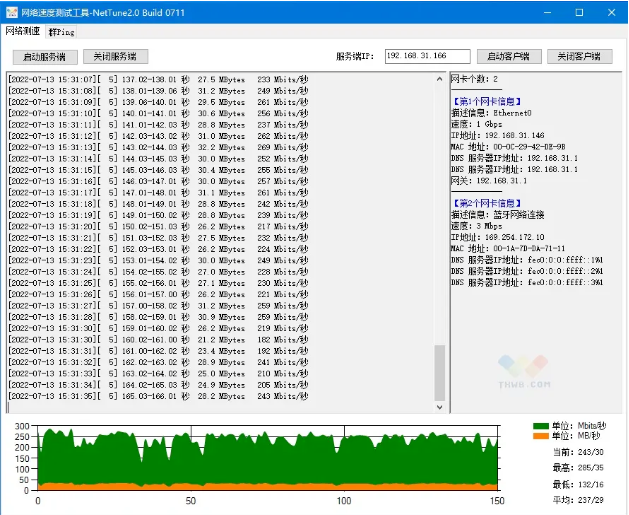Close the NetTune window
The width and height of the screenshot is (629, 515).
point(611,12)
